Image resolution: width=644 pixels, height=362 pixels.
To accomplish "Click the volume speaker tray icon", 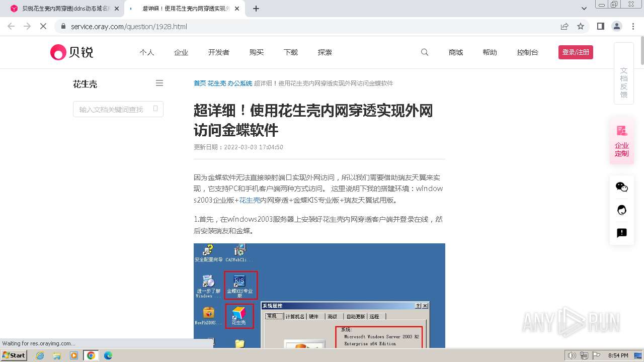I will 572,355.
